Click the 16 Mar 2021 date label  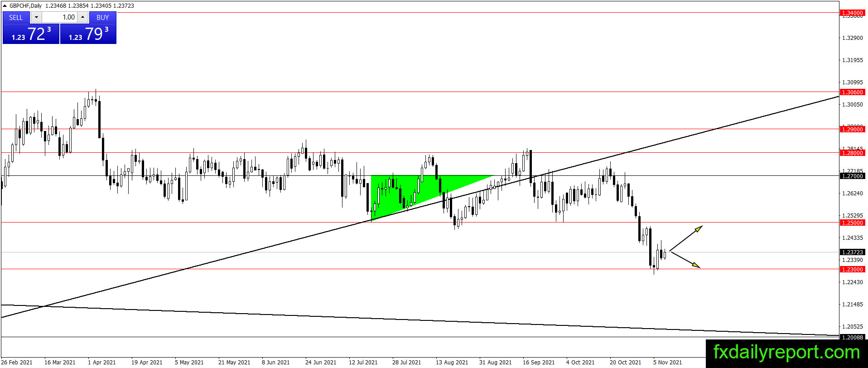60,362
